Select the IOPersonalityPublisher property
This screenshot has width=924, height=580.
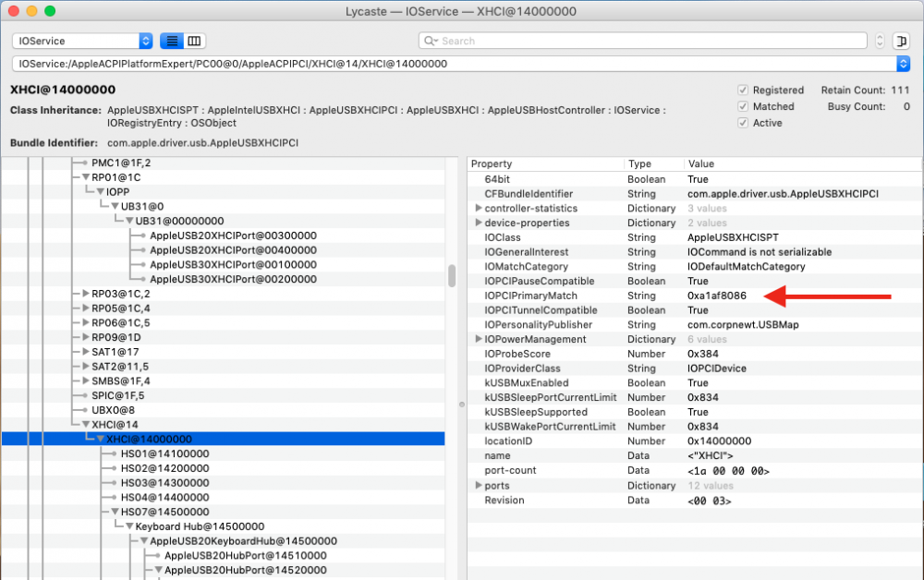click(x=695, y=324)
